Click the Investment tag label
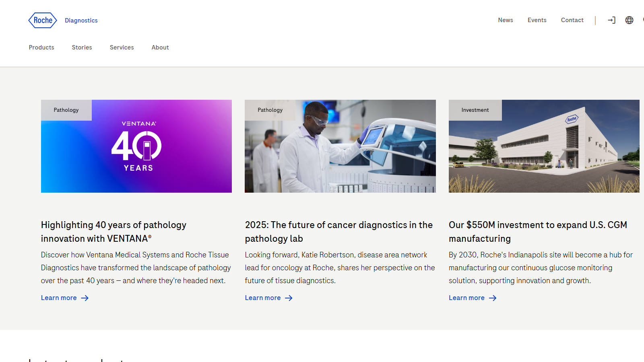The width and height of the screenshot is (644, 362). tap(475, 110)
